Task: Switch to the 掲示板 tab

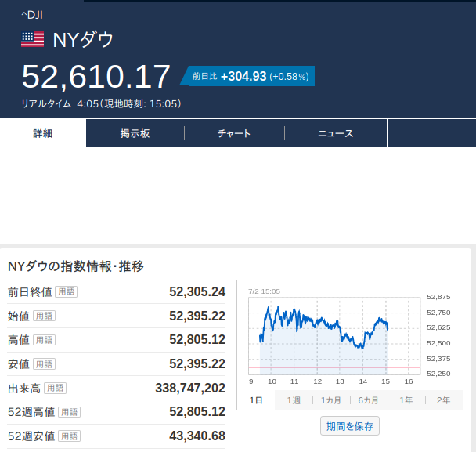Action: pyautogui.click(x=135, y=133)
